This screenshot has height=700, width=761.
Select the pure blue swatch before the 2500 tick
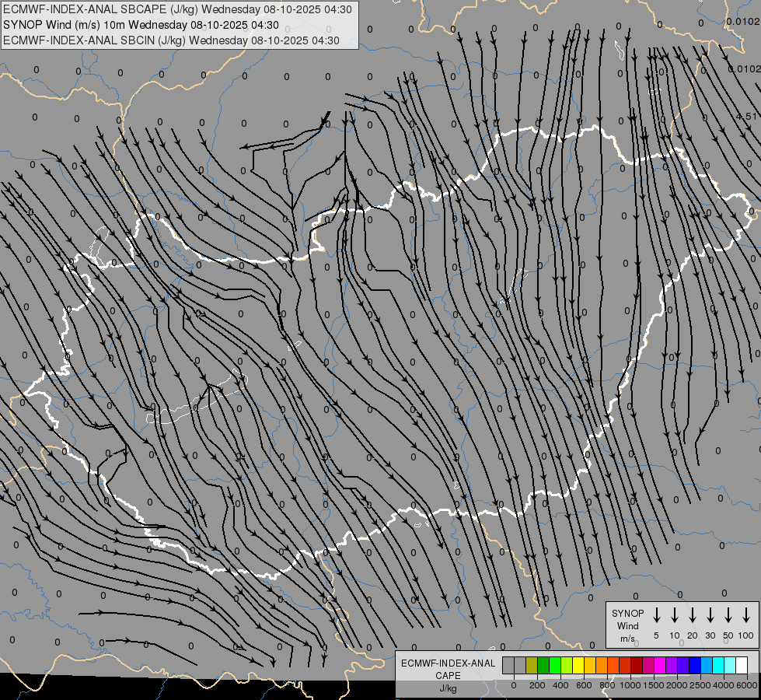tap(696, 665)
